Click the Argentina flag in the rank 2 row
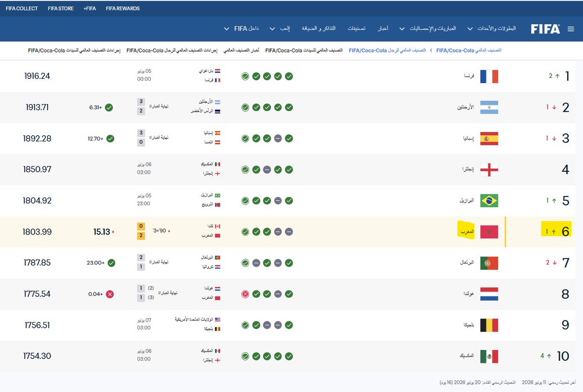The height and width of the screenshot is (392, 583). coord(489,107)
